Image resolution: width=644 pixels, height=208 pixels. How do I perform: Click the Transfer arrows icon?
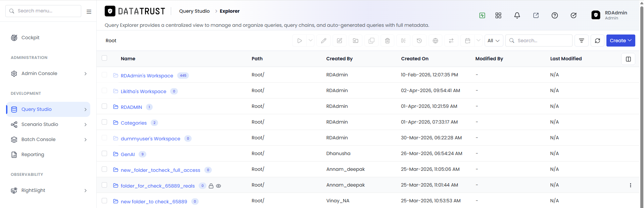451,41
